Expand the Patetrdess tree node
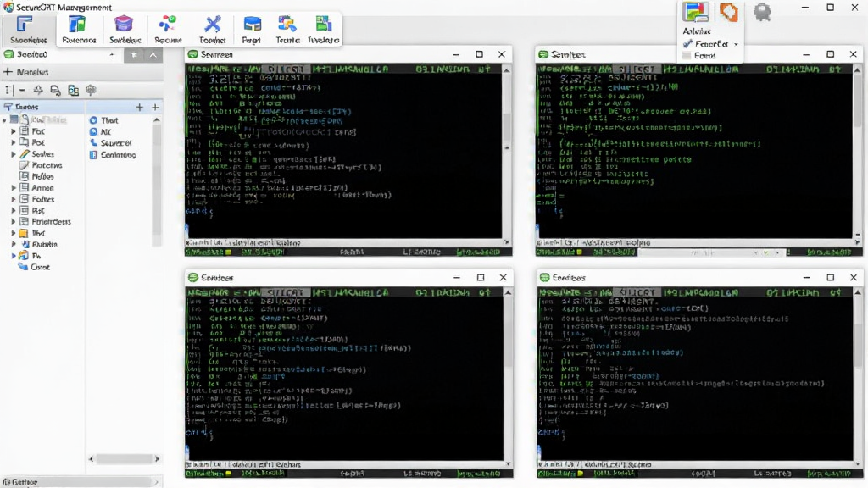 [x=14, y=222]
